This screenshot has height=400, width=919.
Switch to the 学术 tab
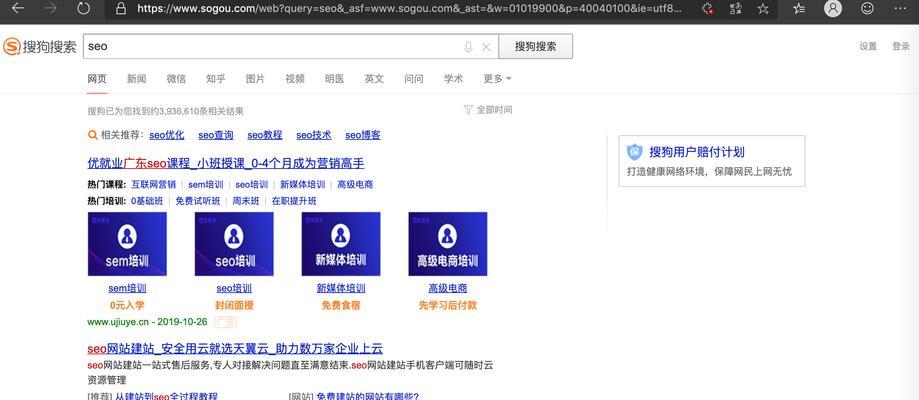click(453, 79)
